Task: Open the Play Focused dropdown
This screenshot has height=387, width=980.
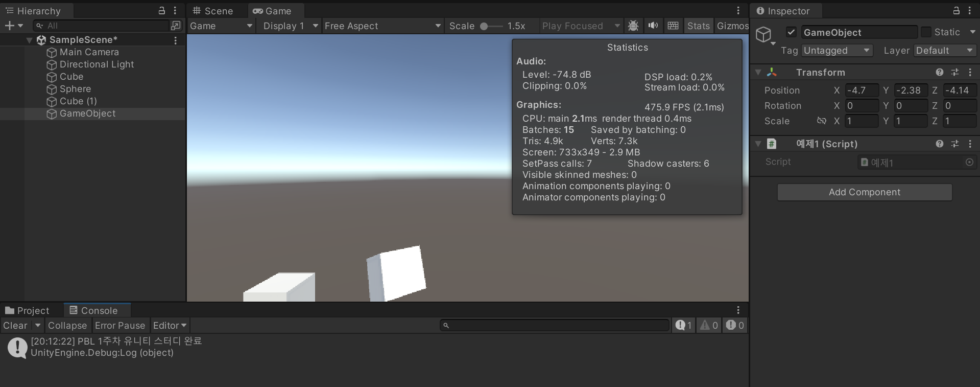Action: [x=581, y=26]
